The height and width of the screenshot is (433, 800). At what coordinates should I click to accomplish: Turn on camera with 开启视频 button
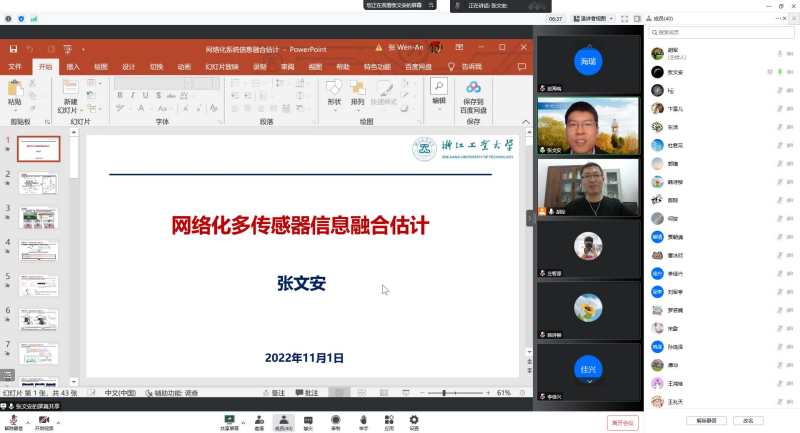tap(44, 420)
